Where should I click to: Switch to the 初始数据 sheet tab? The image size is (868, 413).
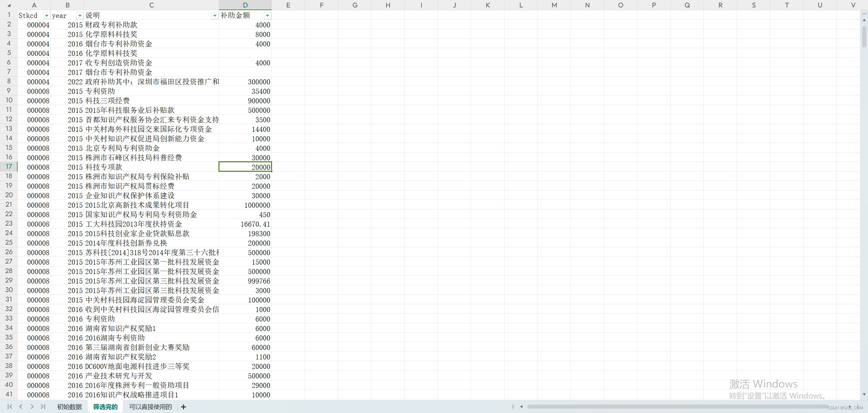70,407
